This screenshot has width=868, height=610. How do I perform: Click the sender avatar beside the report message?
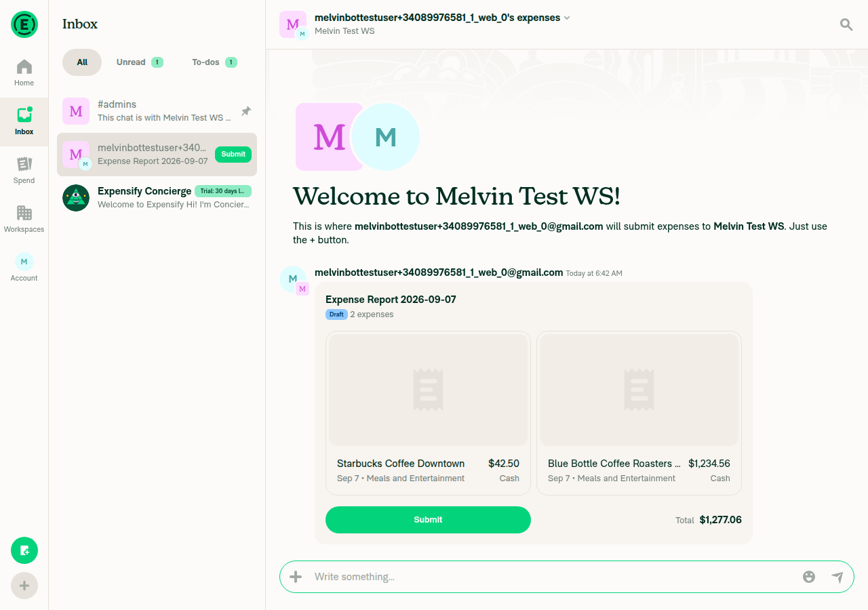[x=293, y=279]
